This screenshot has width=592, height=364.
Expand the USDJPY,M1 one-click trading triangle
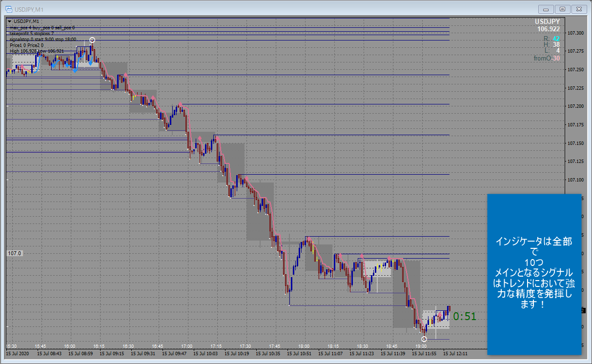9,21
